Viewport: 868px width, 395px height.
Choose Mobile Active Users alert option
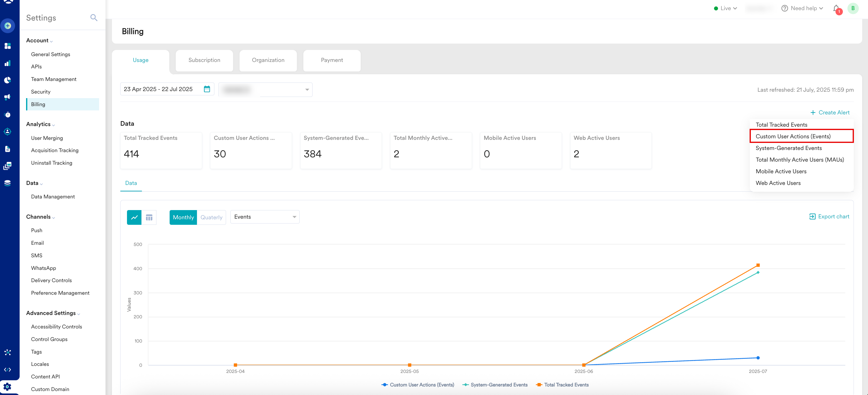pos(802,171)
